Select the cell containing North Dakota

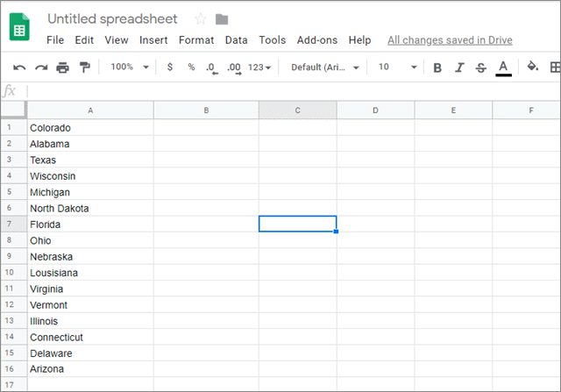tap(90, 208)
